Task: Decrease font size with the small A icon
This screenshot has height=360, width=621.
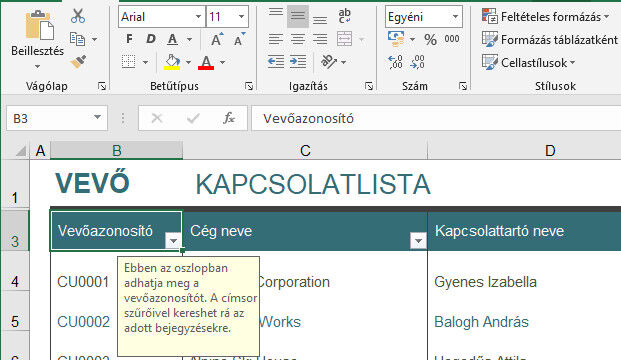Action: click(239, 39)
